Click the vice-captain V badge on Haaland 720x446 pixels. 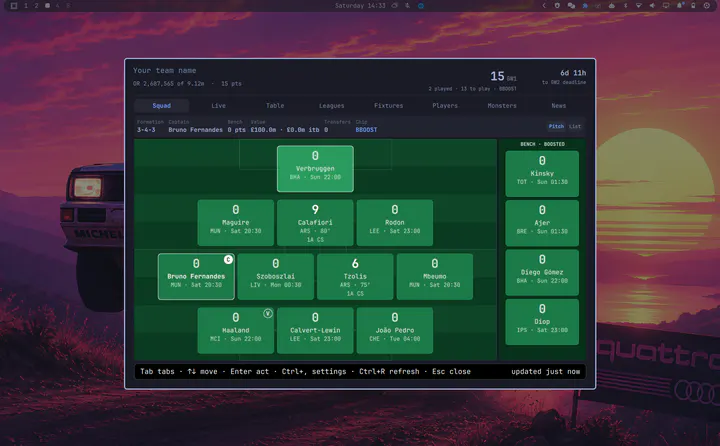[268, 313]
